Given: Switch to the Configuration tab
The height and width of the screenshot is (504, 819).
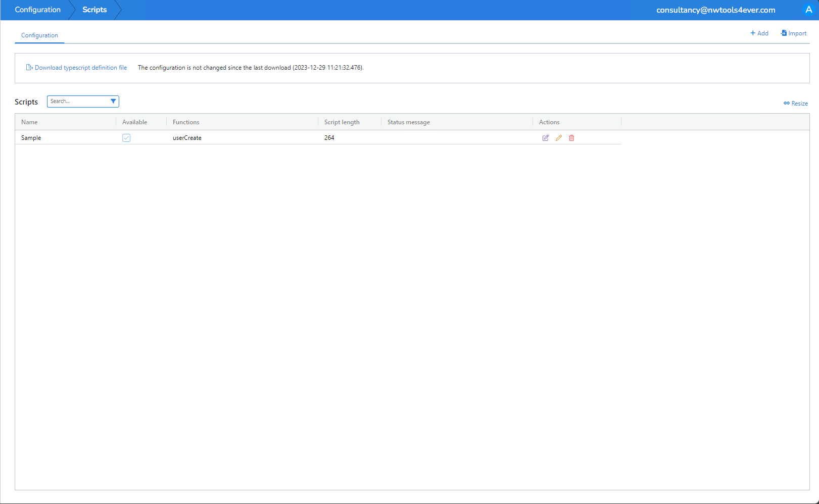Looking at the screenshot, I should point(39,35).
